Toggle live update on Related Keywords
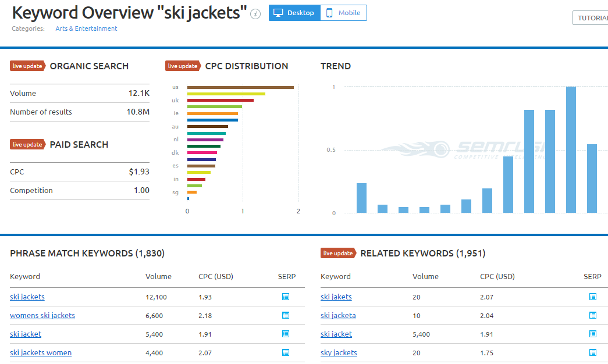The width and height of the screenshot is (608, 364). click(x=338, y=253)
